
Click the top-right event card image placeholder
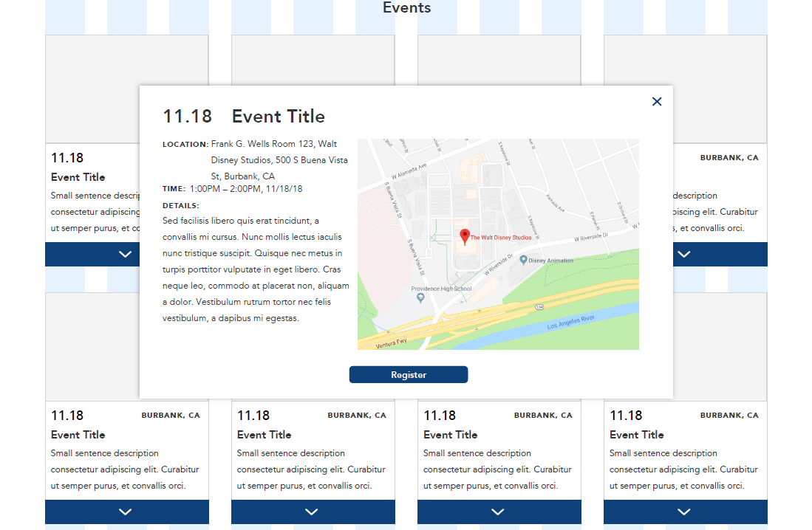720,89
